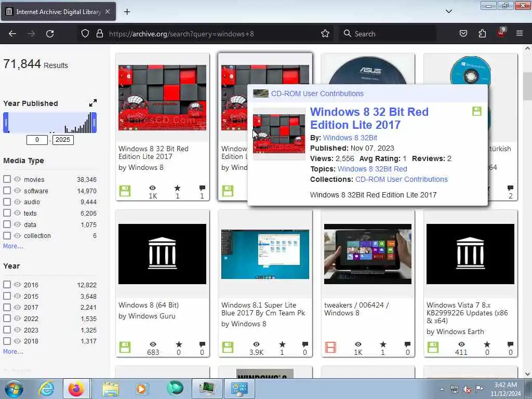This screenshot has height=399, width=532.
Task: Open the file explorer folder in taskbar
Action: coord(111,389)
